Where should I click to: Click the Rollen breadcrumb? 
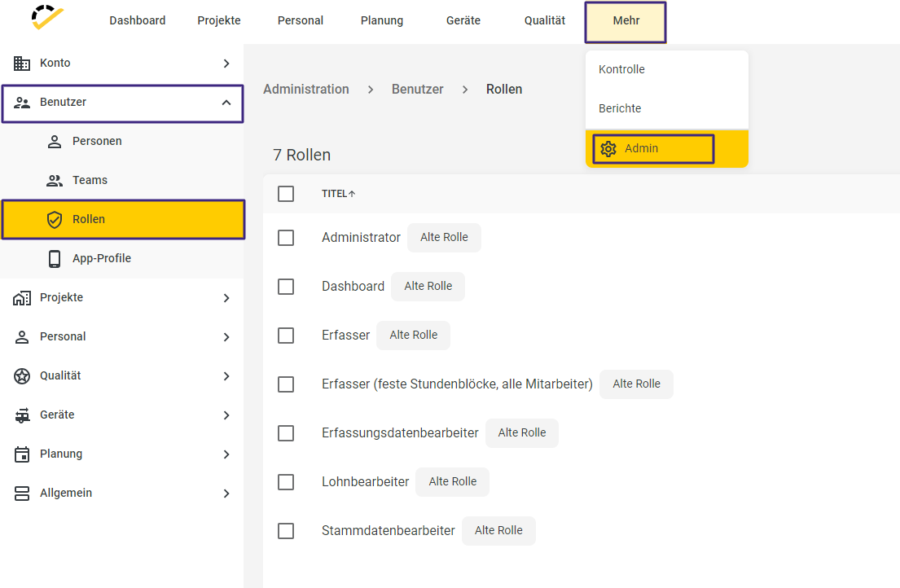click(x=504, y=90)
